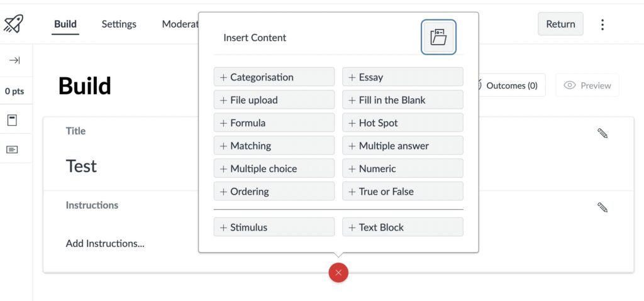Select the Build tab
Viewport: 644px width, 301px height.
coord(65,25)
